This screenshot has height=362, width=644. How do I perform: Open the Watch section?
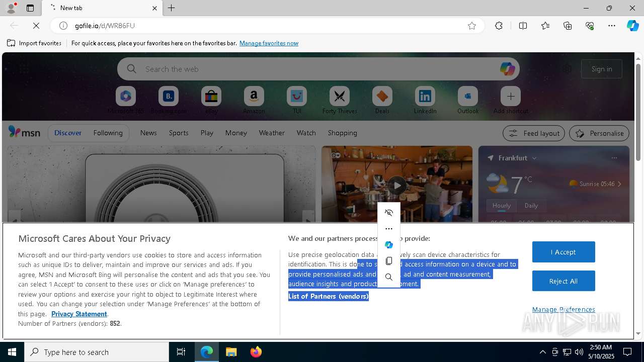[306, 133]
